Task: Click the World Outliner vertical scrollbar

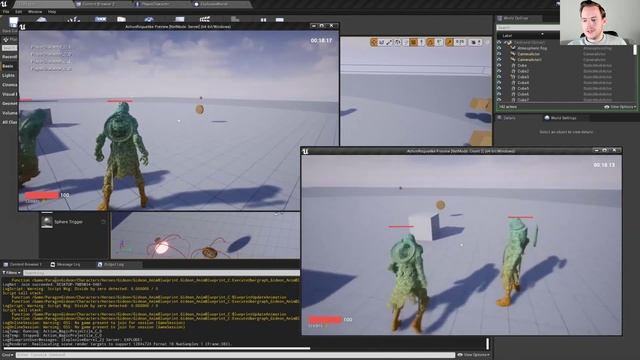Action: (x=635, y=50)
